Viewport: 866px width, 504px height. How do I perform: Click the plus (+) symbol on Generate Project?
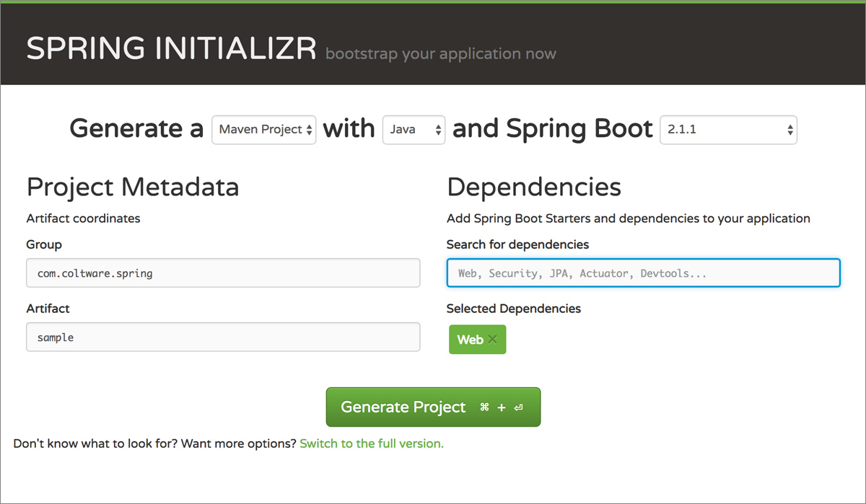[x=502, y=407]
